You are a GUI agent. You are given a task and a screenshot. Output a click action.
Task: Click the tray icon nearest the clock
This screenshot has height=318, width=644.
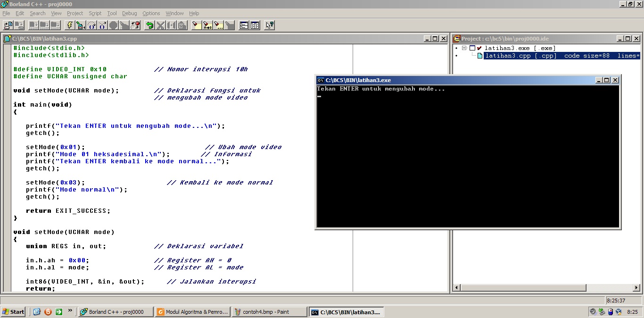[618, 312]
